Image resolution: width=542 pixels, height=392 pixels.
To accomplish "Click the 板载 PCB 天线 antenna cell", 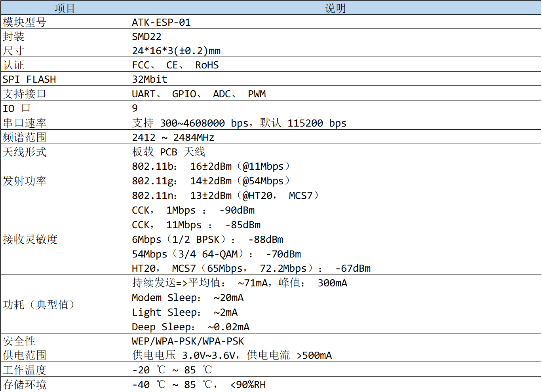I will (169, 152).
